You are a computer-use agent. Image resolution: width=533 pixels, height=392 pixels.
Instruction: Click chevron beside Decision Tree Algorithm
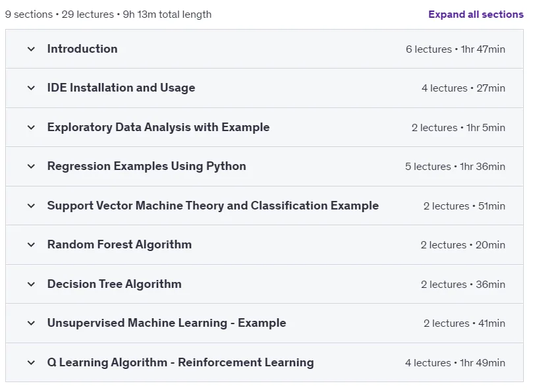(31, 284)
